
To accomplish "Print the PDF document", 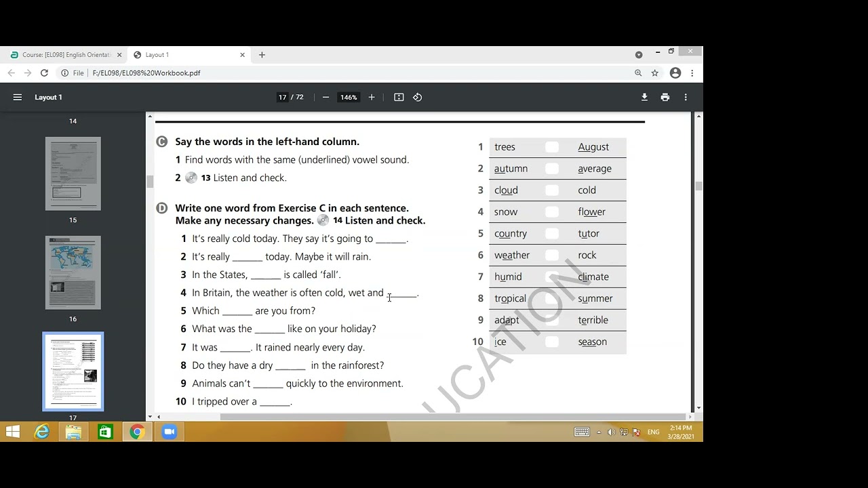I will [x=665, y=98].
